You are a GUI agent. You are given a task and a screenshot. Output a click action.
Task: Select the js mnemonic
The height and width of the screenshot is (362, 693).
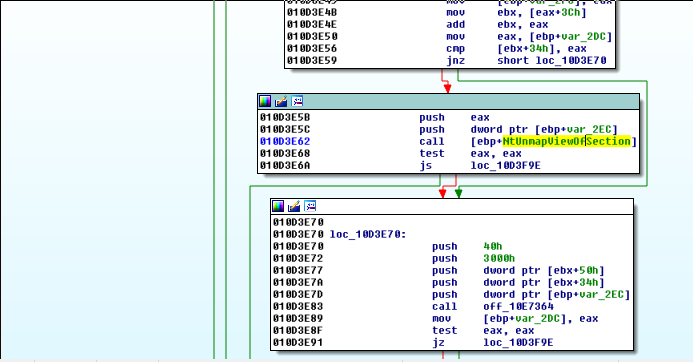coord(426,165)
